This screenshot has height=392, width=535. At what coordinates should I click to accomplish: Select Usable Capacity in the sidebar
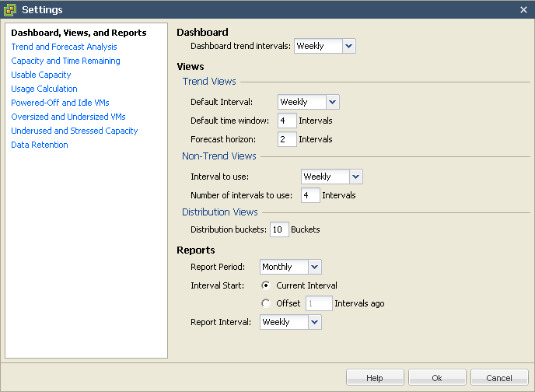(41, 75)
